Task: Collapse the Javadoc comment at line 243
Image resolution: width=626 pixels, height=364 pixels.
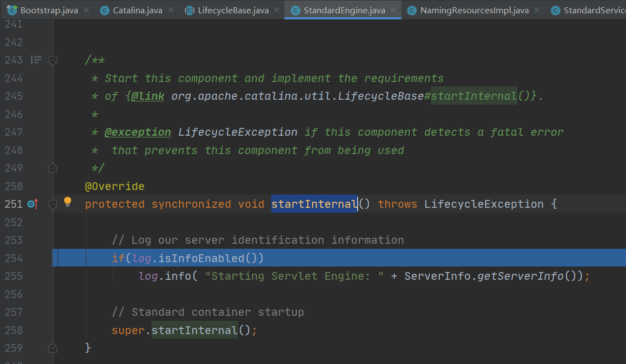Action: (52, 60)
